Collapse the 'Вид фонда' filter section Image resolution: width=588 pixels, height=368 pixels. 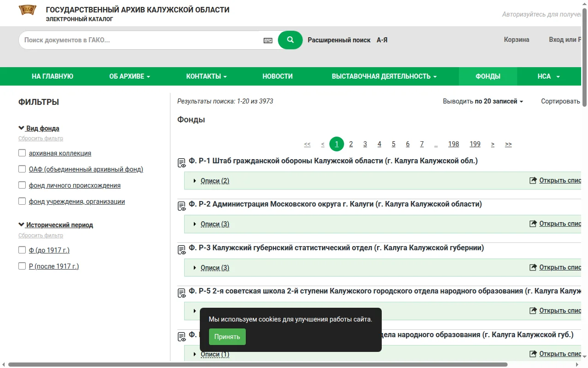(39, 128)
